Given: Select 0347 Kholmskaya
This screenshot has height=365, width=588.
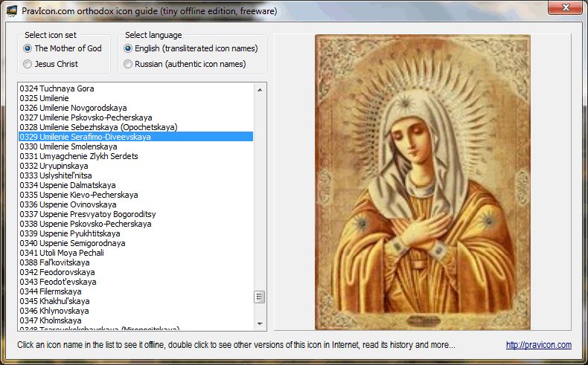Looking at the screenshot, I should pyautogui.click(x=135, y=320).
